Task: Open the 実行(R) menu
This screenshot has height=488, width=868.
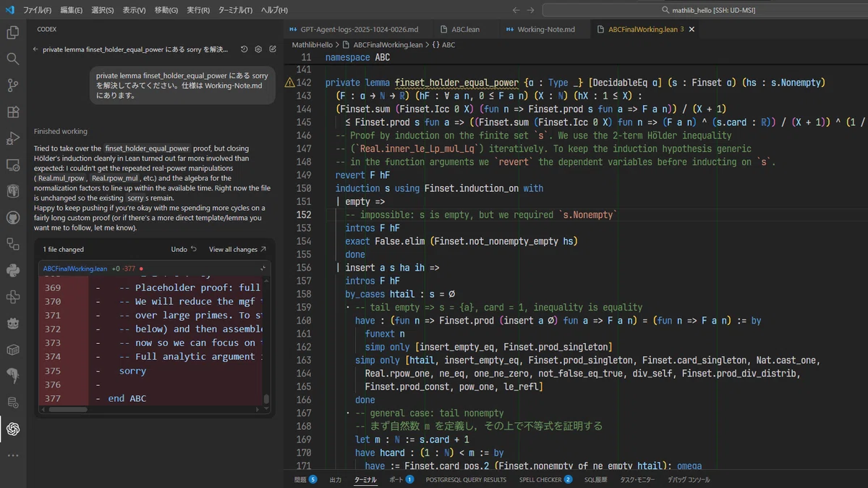Action: (198, 10)
